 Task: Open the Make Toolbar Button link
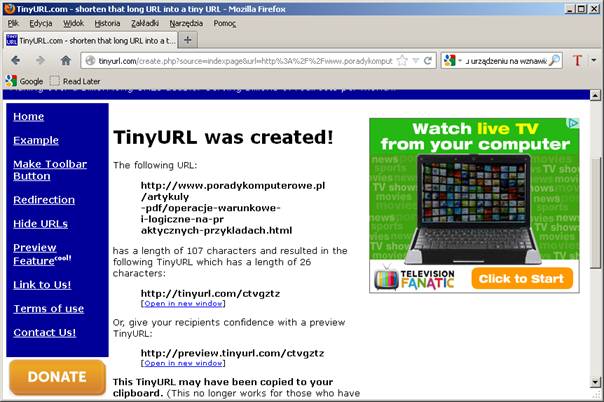coord(50,170)
